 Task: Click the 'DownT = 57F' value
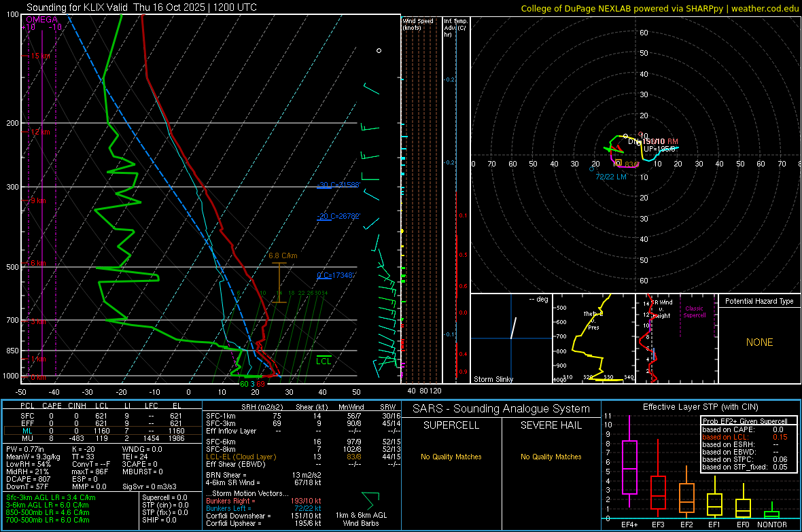pyautogui.click(x=27, y=486)
